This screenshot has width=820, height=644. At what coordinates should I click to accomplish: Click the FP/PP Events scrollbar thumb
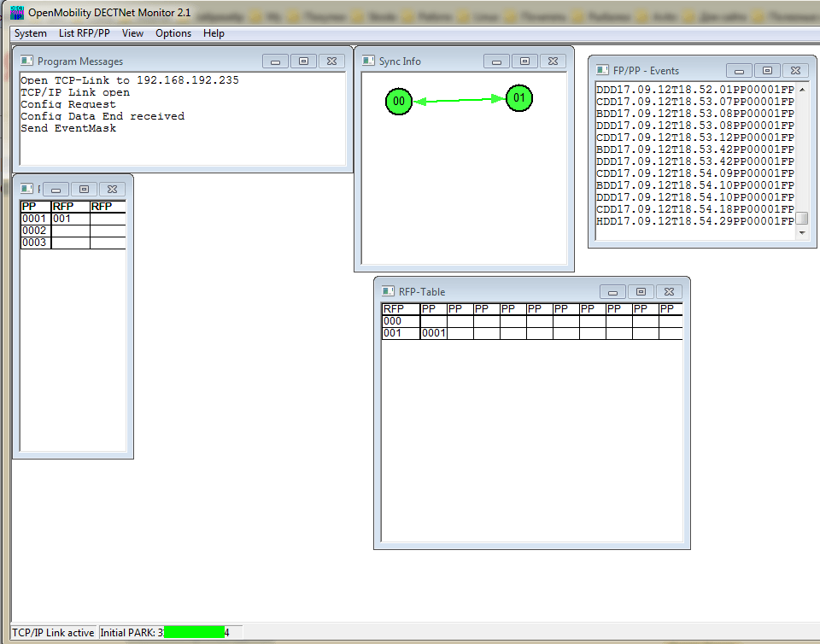(x=802, y=218)
